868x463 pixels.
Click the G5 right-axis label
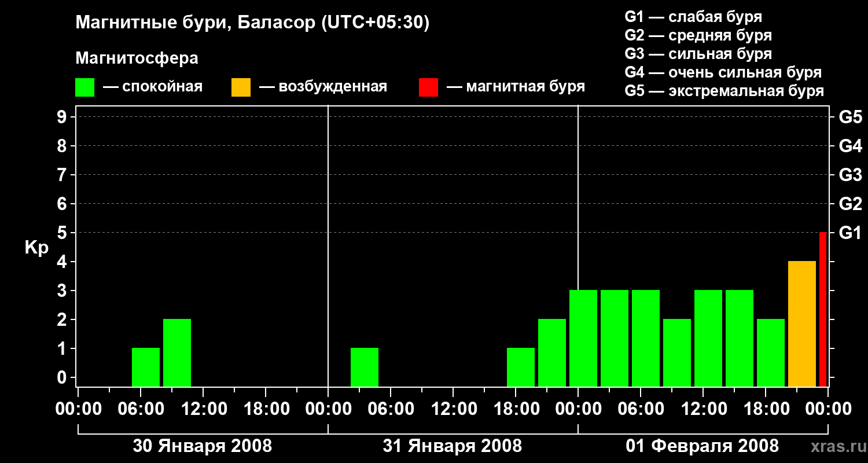[x=850, y=117]
